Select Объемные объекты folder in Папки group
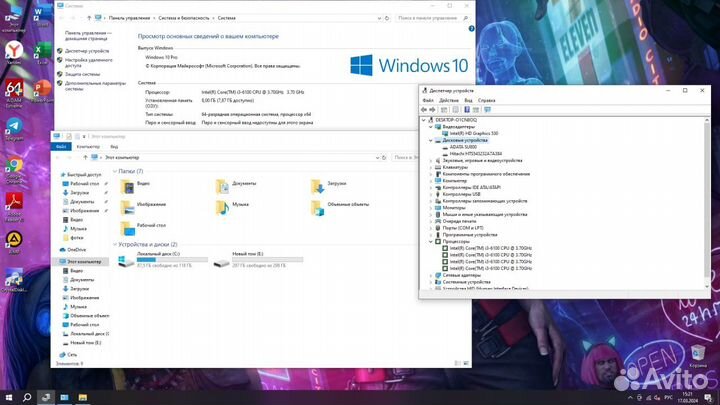The width and height of the screenshot is (720, 405). coord(340,207)
